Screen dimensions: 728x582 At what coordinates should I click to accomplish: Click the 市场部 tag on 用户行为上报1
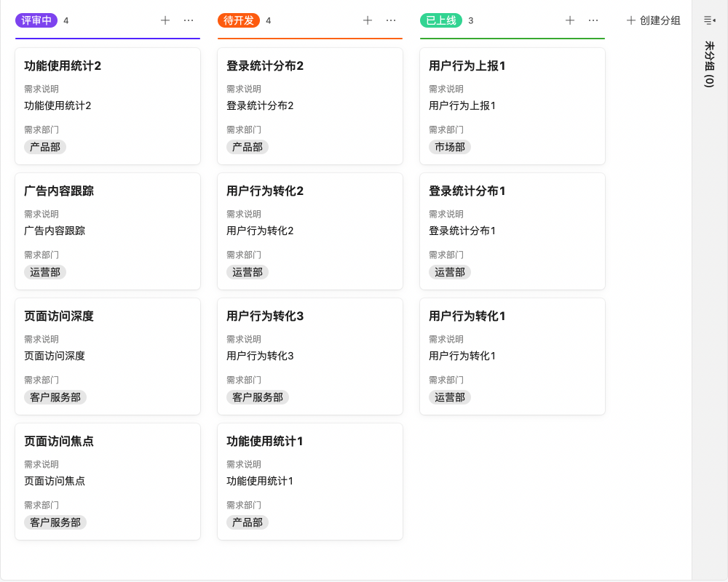click(x=449, y=147)
